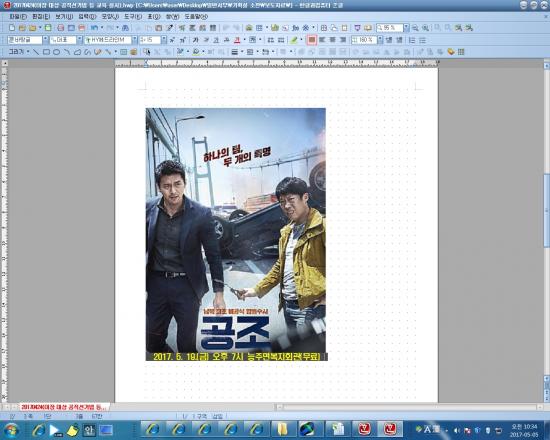The height and width of the screenshot is (440, 550).
Task: Click the document tab at bottom
Action: point(64,407)
